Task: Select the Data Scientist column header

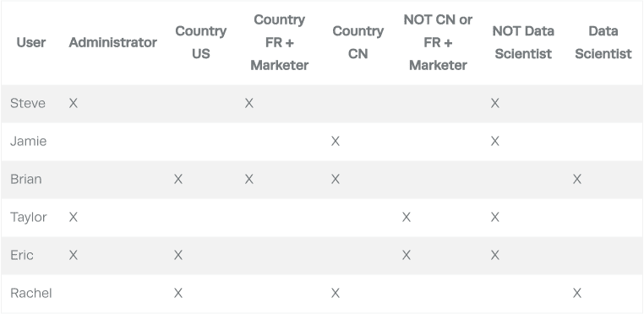Action: 603,42
